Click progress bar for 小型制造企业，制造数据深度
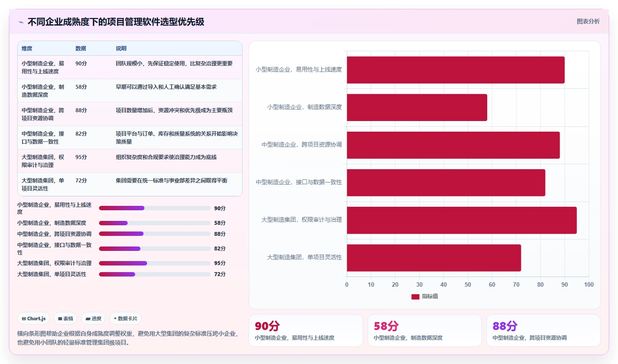Image resolution: width=618 pixels, height=364 pixels. (x=155, y=223)
